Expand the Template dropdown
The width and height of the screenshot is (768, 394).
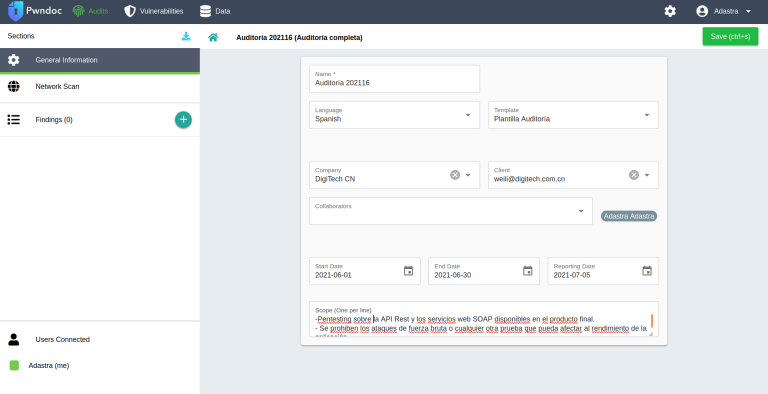point(647,115)
